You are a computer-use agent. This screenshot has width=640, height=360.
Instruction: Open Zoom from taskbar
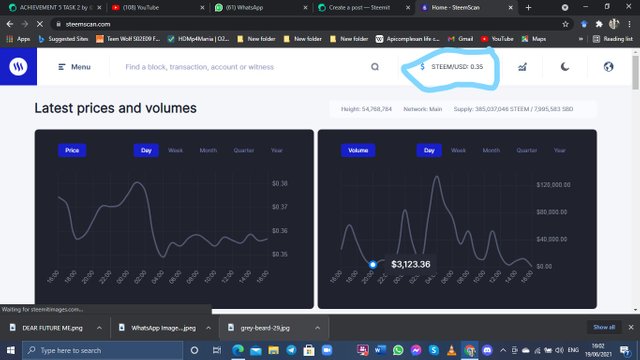coord(327,350)
